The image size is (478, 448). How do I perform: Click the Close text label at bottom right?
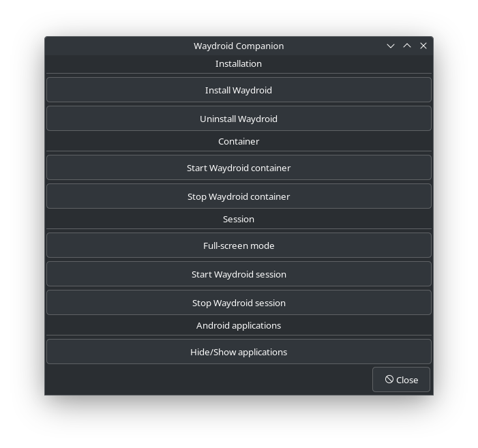point(407,380)
